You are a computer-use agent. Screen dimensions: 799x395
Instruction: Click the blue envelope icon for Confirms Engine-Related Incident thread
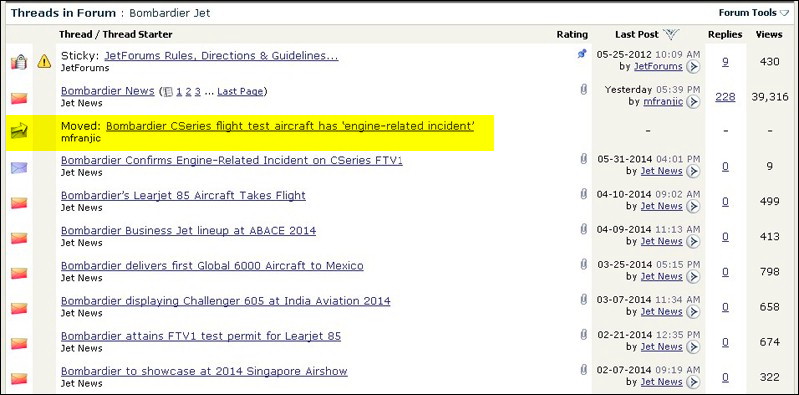19,167
